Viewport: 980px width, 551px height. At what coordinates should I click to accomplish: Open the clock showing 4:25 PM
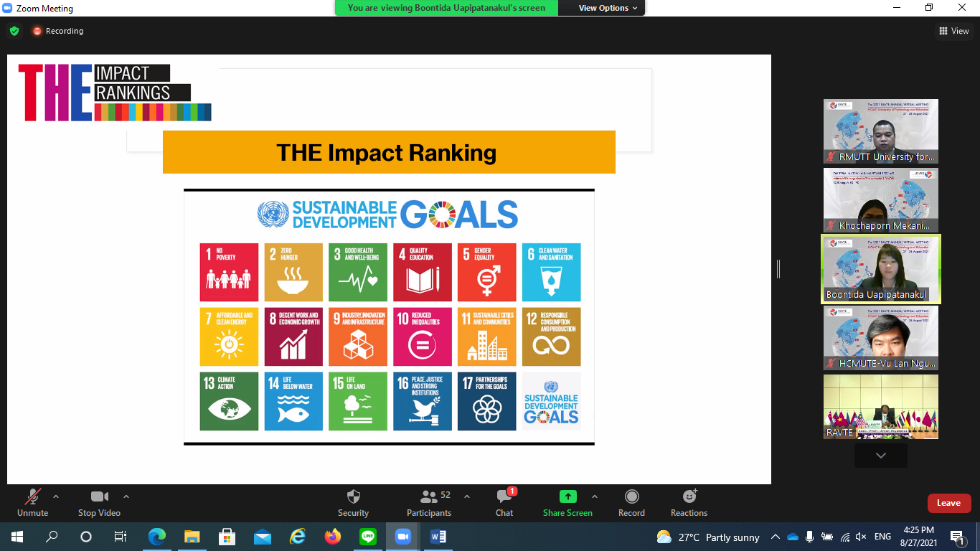tap(918, 537)
